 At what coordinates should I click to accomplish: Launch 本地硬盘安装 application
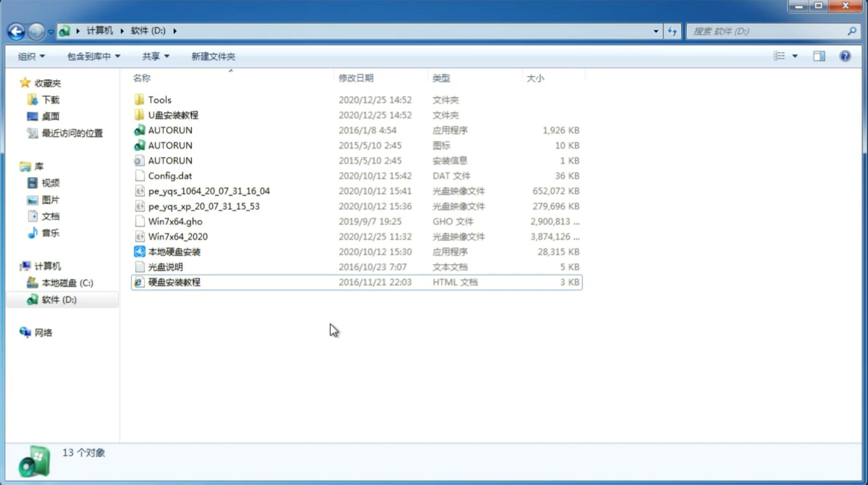[x=174, y=251]
